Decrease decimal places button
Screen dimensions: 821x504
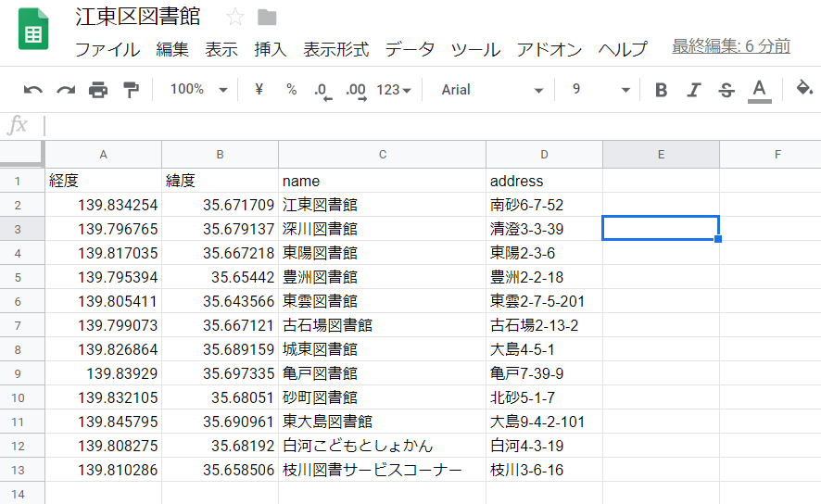tap(323, 91)
